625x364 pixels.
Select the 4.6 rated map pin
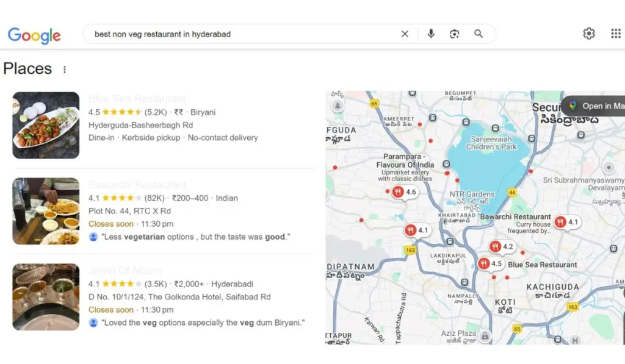coord(405,192)
